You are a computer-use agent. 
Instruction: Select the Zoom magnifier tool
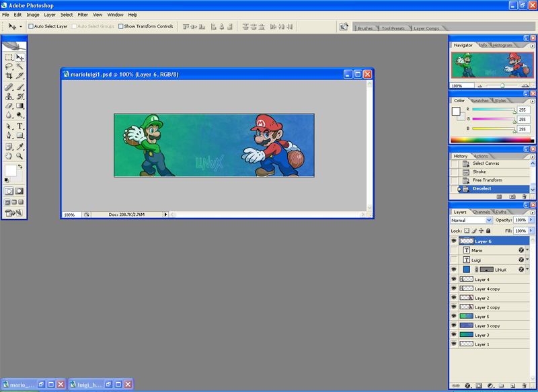[20, 156]
